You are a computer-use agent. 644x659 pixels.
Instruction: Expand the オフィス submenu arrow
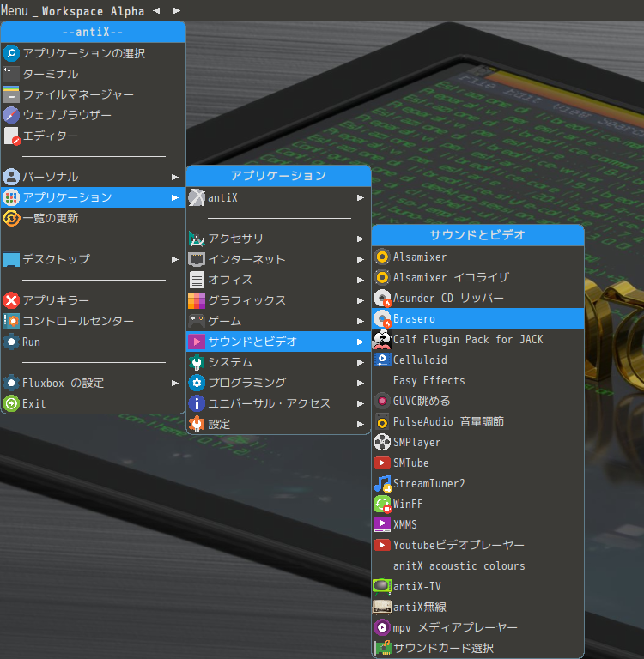(360, 281)
